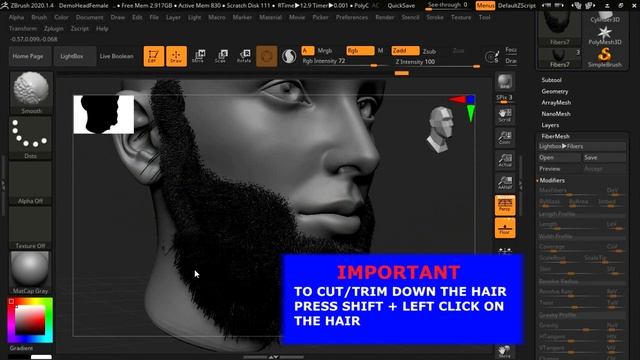
Task: Open the Render menu
Action: 384,18
